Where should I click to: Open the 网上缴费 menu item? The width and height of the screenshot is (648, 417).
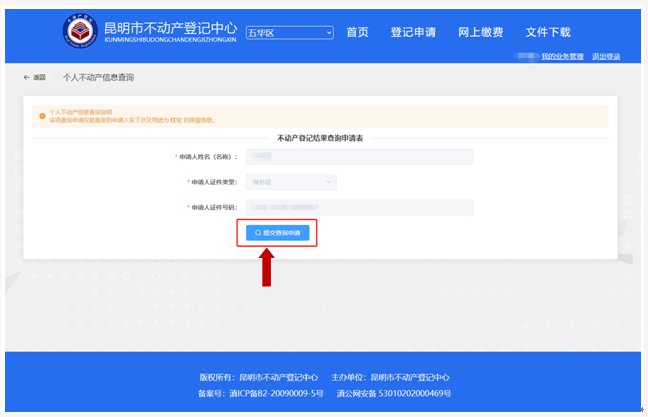point(480,32)
